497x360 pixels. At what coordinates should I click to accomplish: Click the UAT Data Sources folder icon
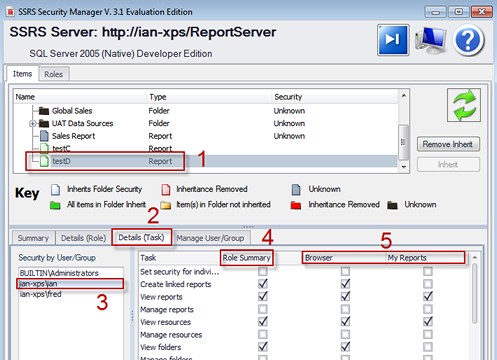[x=44, y=123]
